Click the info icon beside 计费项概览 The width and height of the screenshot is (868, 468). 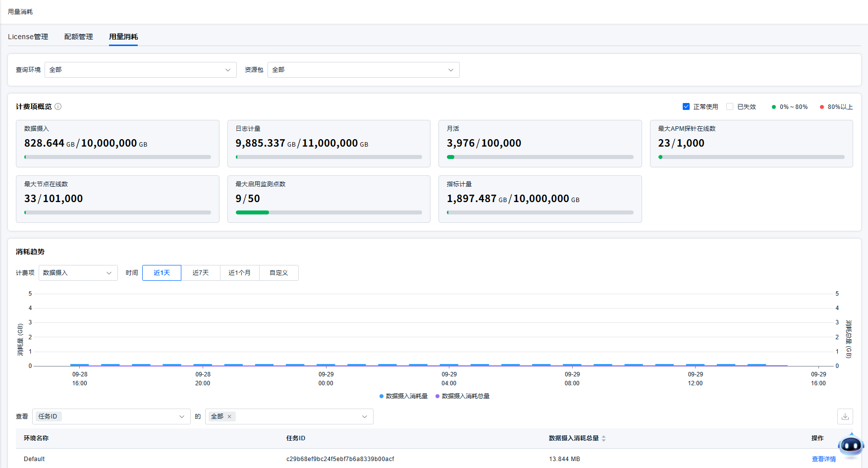tap(58, 106)
